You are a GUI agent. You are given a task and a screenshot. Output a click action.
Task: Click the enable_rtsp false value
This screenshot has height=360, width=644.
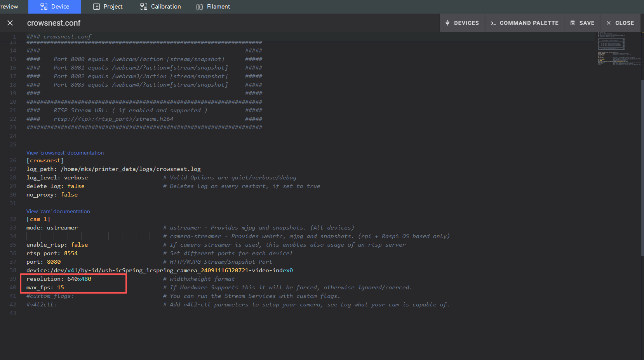point(79,245)
